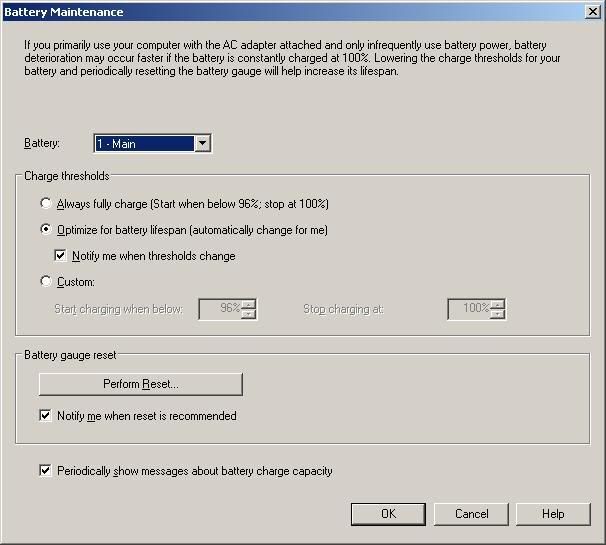The height and width of the screenshot is (545, 606).
Task: Confirm settings with the OK button
Action: (x=388, y=514)
